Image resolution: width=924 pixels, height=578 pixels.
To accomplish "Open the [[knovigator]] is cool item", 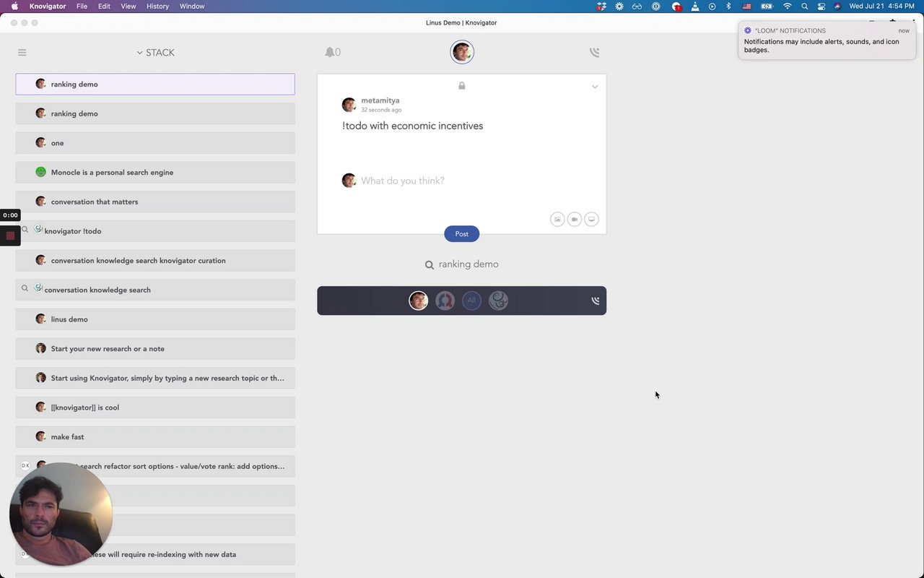I will (x=155, y=407).
